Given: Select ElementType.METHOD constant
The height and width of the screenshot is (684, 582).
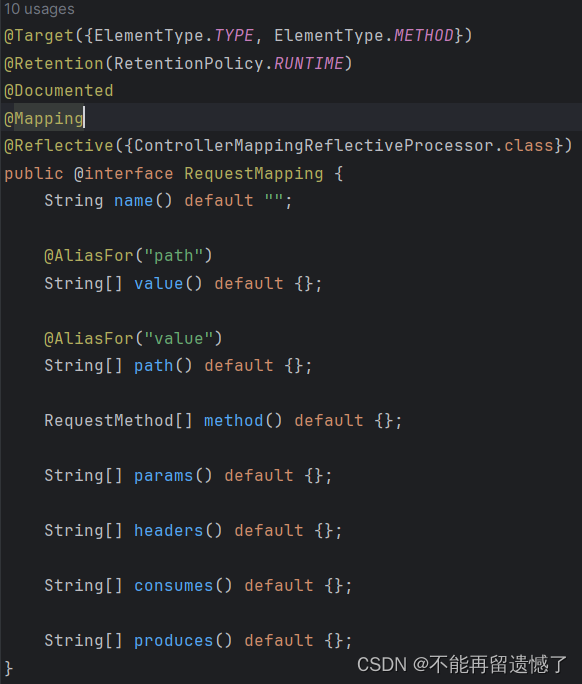Looking at the screenshot, I should click(364, 36).
